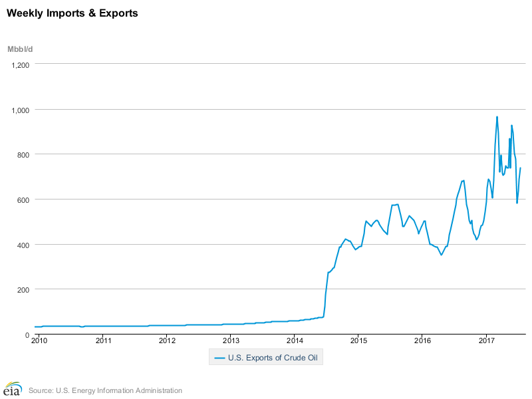This screenshot has width=532, height=399.
Task: Click the 600 y-axis value label
Action: (24, 200)
